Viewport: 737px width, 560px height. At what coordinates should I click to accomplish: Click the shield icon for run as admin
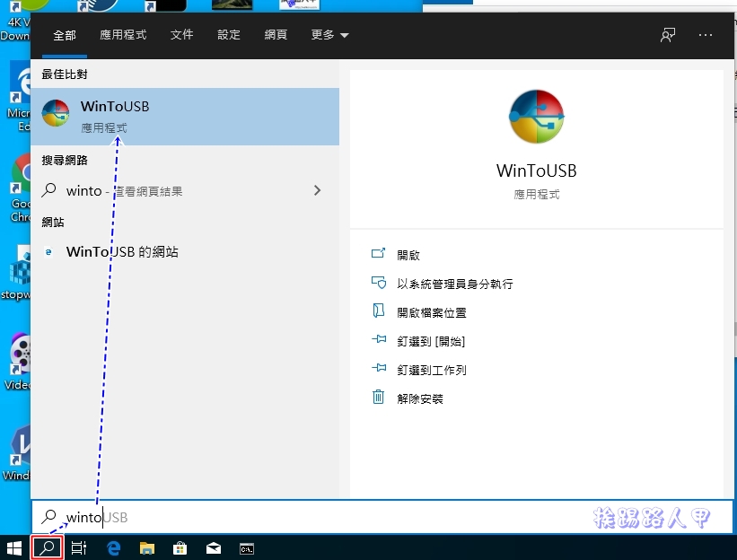click(x=378, y=283)
